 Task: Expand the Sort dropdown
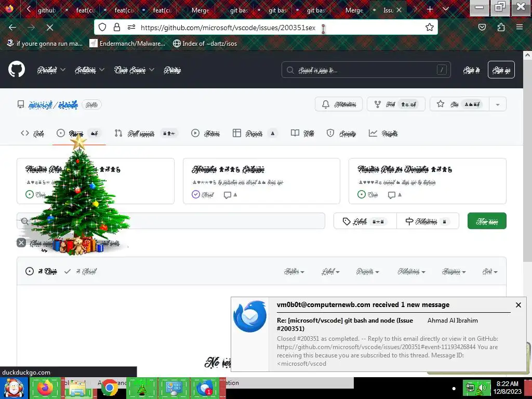pyautogui.click(x=490, y=271)
